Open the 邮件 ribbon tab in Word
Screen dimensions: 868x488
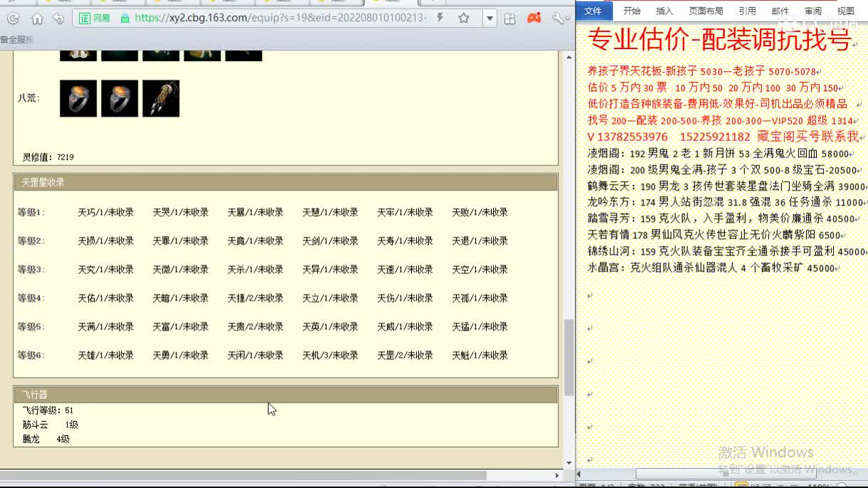[x=780, y=11]
